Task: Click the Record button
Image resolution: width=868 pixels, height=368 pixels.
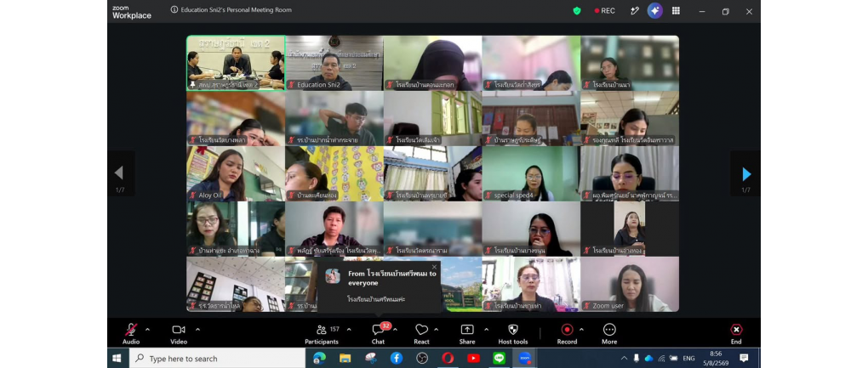Action: click(567, 334)
